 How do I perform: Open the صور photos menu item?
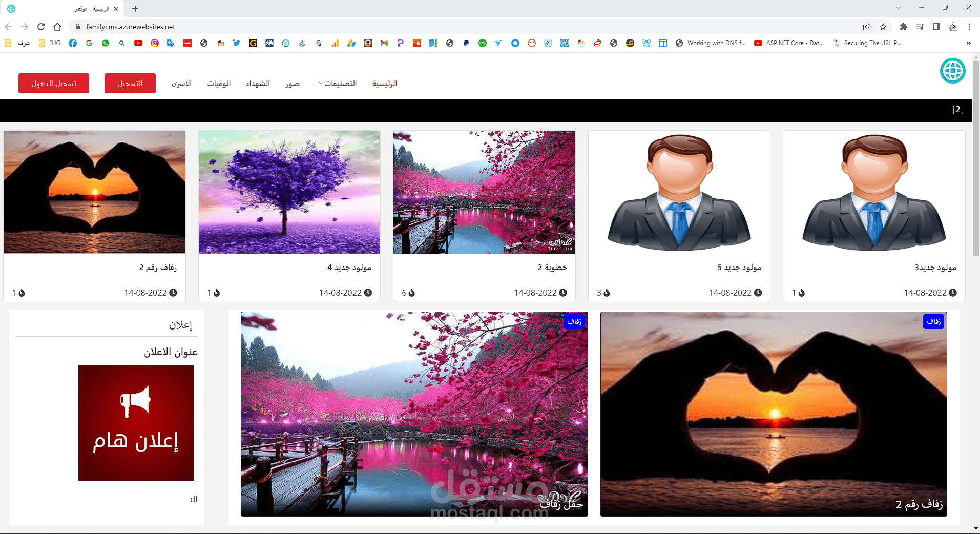pos(293,84)
